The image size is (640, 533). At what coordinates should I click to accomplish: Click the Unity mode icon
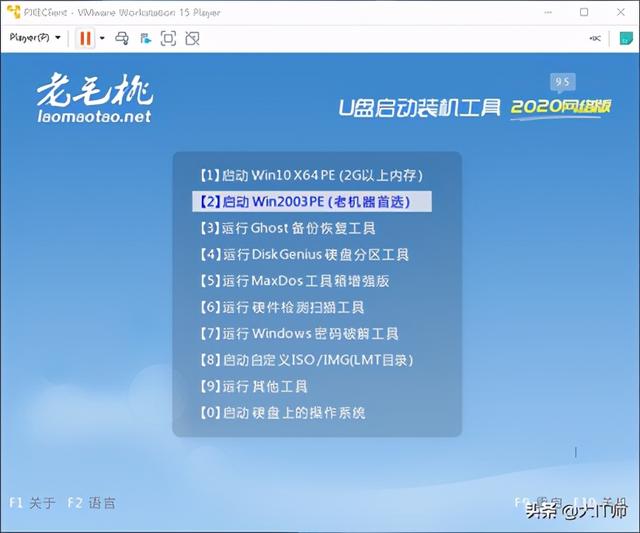pos(192,38)
